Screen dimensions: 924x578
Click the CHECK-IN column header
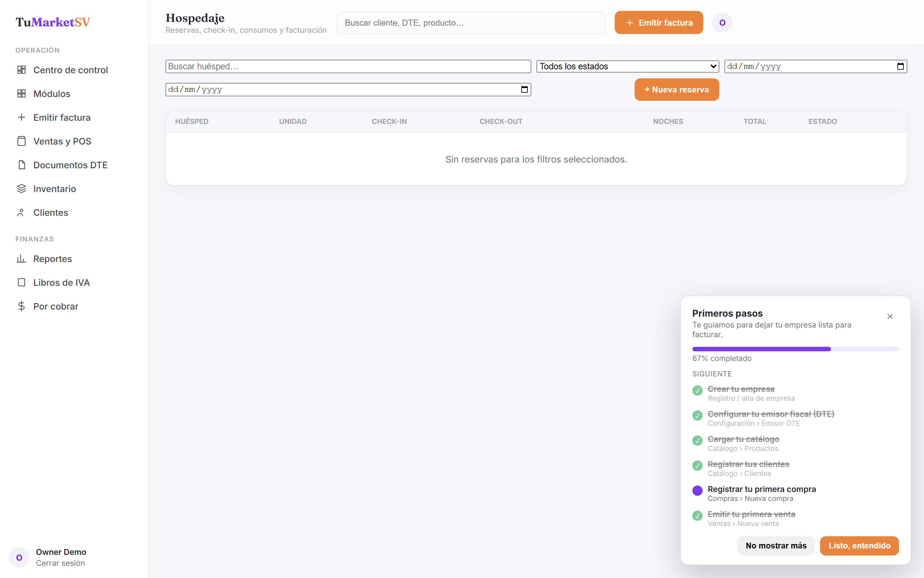pos(389,122)
